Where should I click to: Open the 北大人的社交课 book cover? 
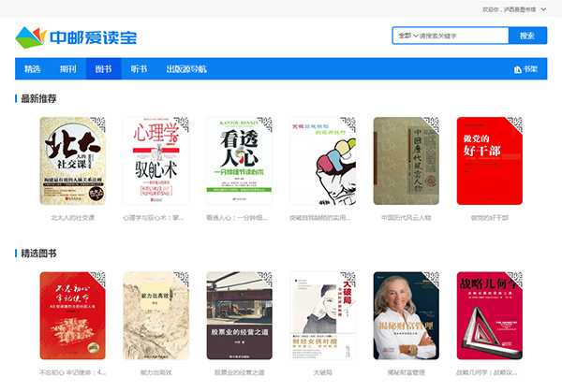point(73,161)
